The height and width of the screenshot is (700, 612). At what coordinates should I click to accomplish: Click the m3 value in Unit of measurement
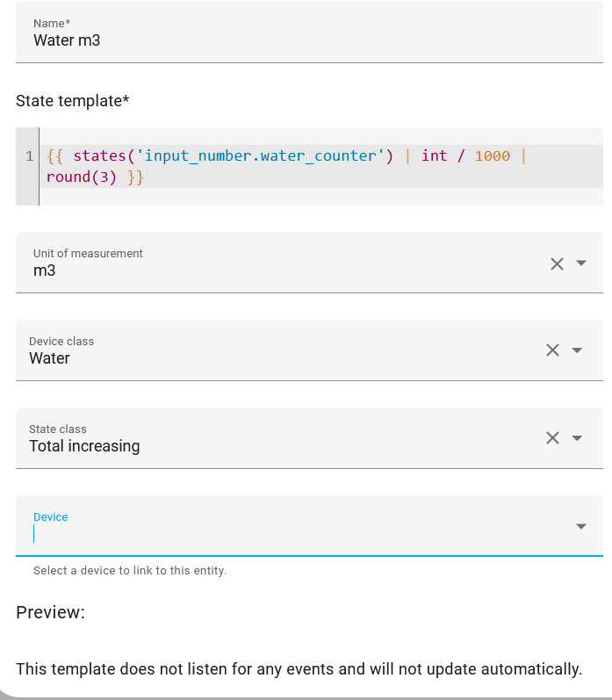45,271
